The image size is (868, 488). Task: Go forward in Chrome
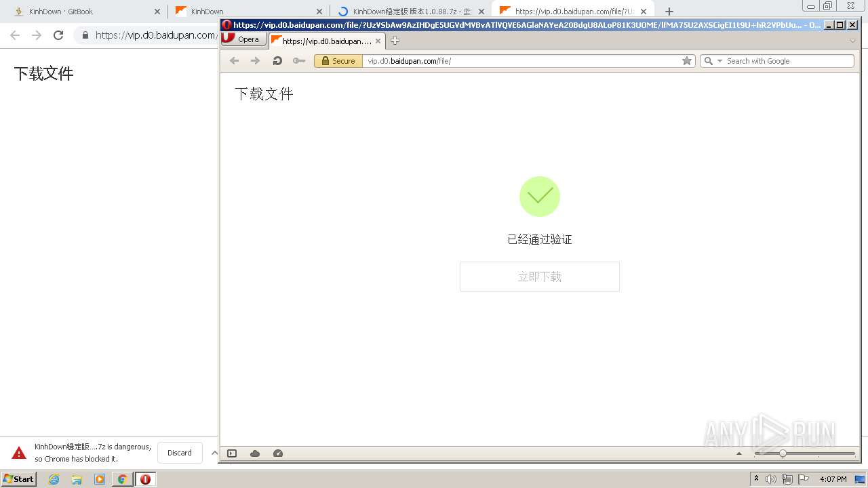point(37,35)
